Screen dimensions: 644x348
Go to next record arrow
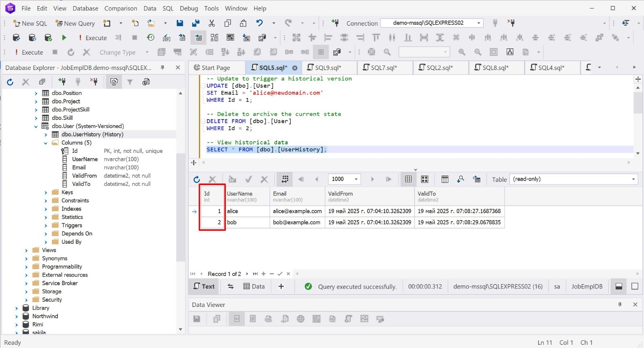(x=247, y=274)
